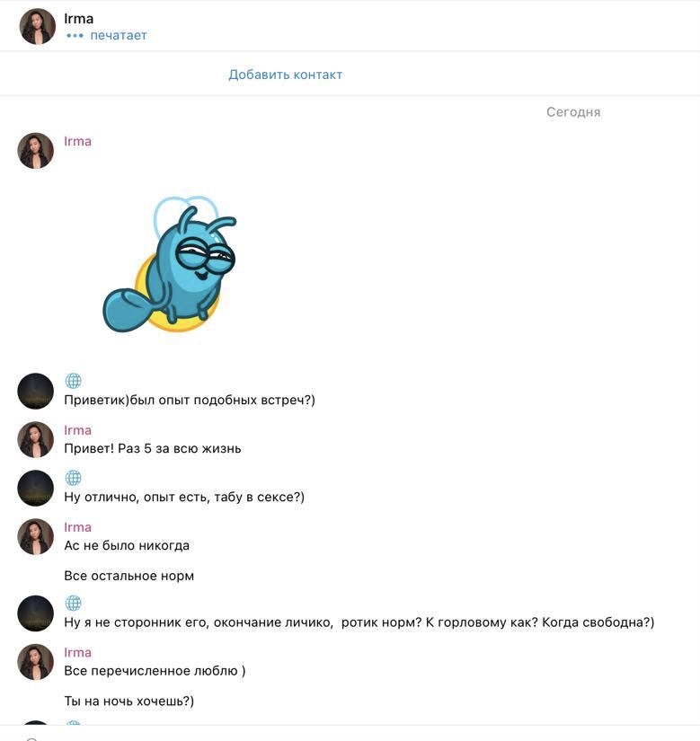Screen dimensions: 700x741
Task: Click Irma sender name above Все перечисленное люблю
Action: (77, 652)
